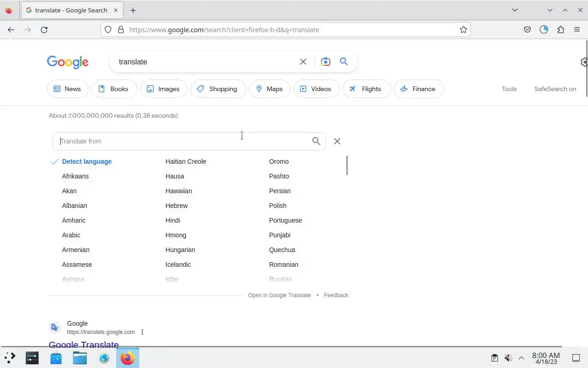Choose Icelandic as source language
Screen dimensions: 588x368
178,264
